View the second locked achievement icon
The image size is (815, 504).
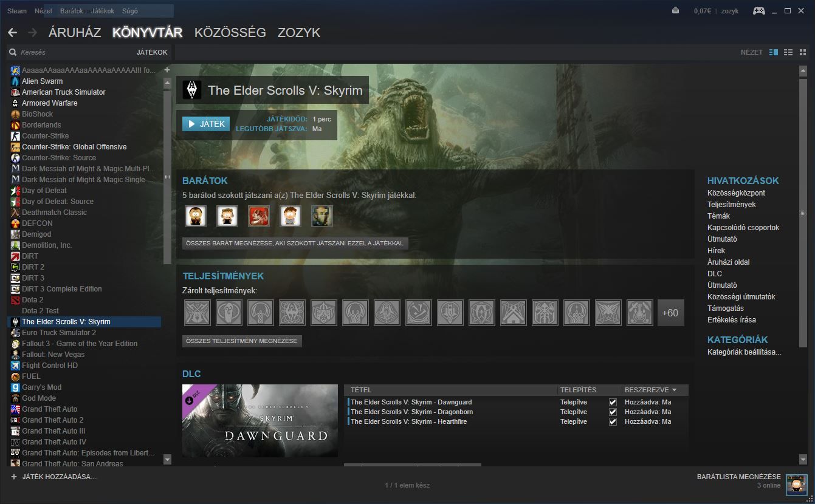point(229,313)
